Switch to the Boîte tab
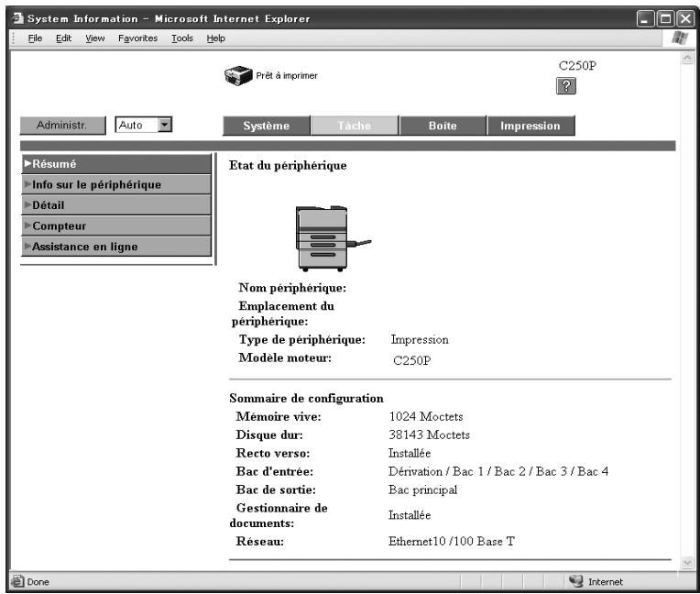The height and width of the screenshot is (594, 700). [443, 126]
